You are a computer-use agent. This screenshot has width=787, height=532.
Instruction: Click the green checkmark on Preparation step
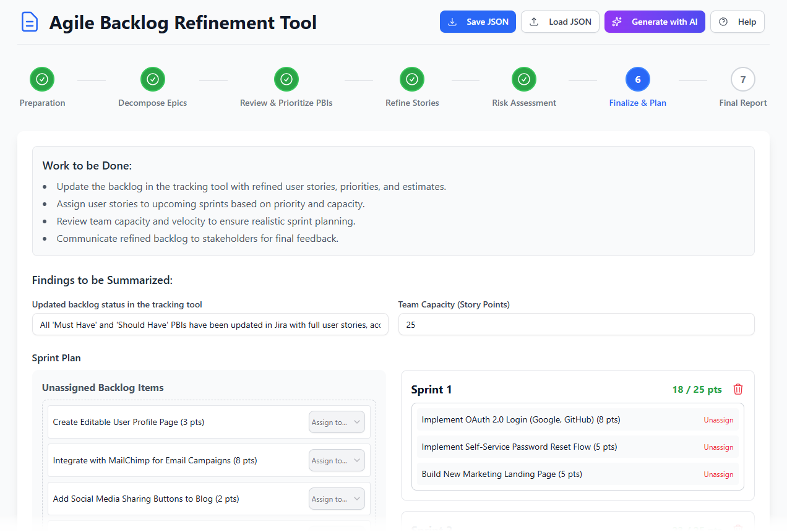[x=41, y=79]
